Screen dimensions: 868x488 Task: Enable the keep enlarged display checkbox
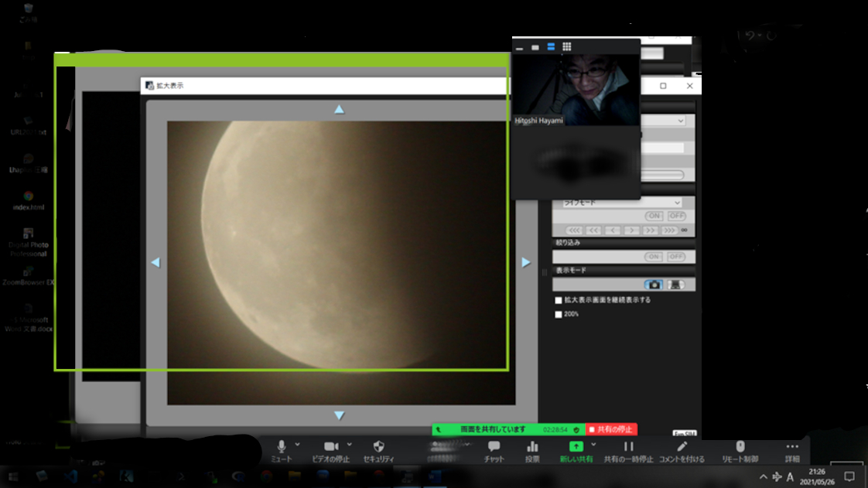559,300
